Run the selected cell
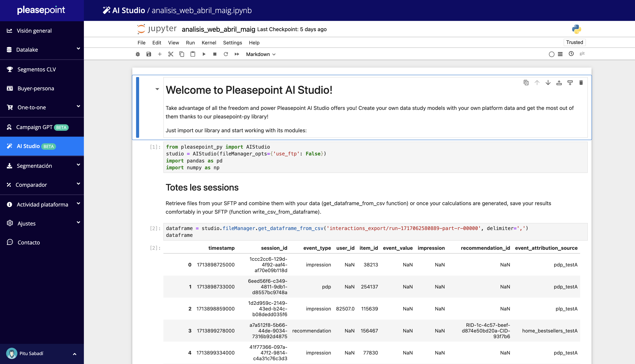Viewport: 635px width, 364px height. 204,54
